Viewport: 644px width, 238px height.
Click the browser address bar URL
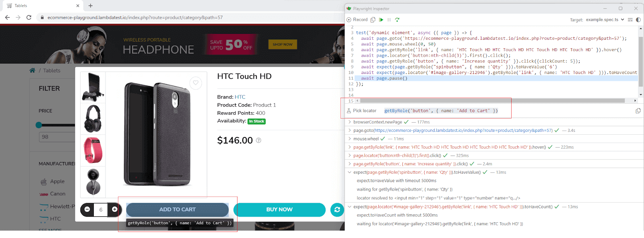pos(135,18)
